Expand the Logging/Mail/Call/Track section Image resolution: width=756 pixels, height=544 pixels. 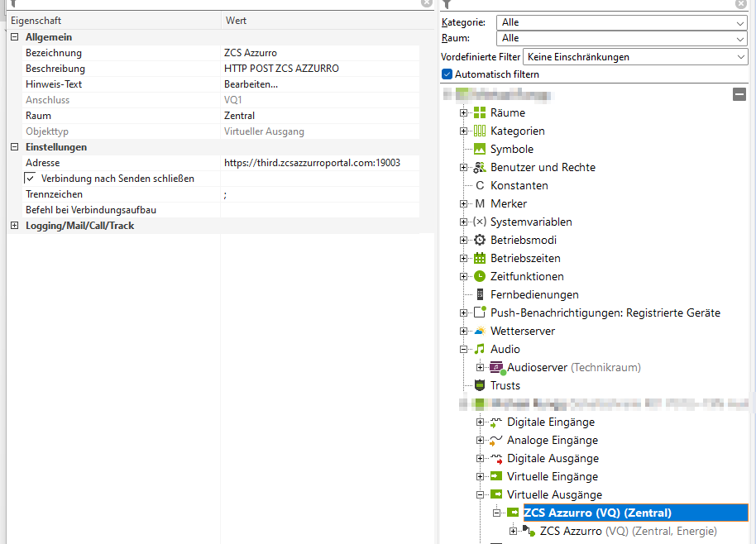15,226
